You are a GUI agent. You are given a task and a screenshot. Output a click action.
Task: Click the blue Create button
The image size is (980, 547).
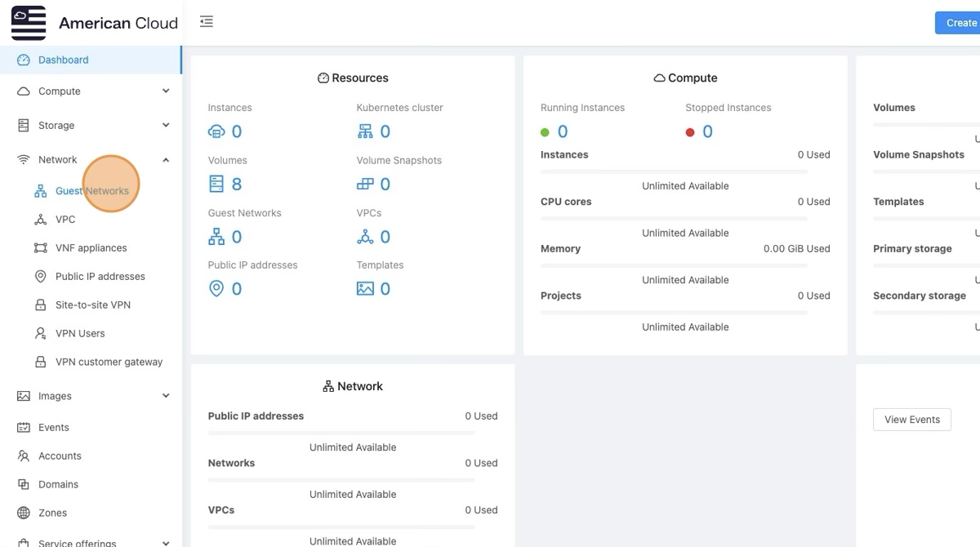(x=960, y=23)
